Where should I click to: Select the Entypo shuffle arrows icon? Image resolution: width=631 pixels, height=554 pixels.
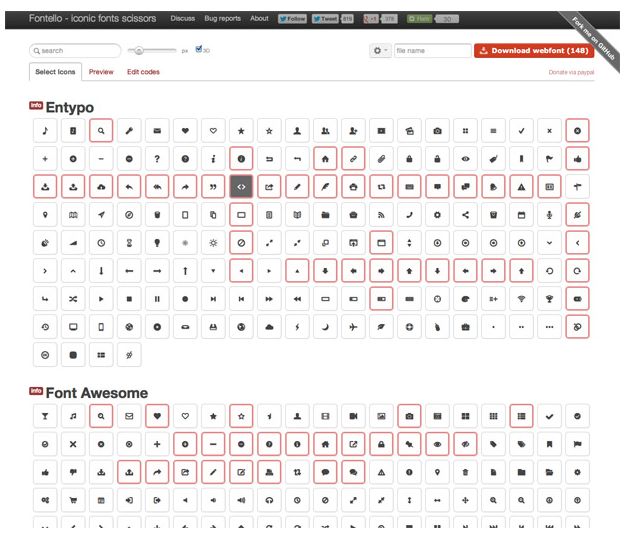pyautogui.click(x=73, y=299)
